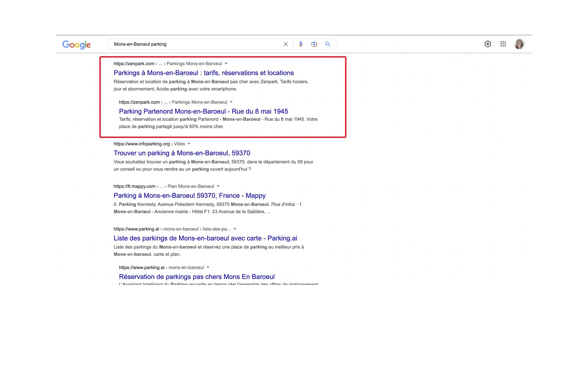Click the indented https://www.parking.ai › mons-en-baroeul breadcrumb
588x368 pixels.
pos(161,268)
